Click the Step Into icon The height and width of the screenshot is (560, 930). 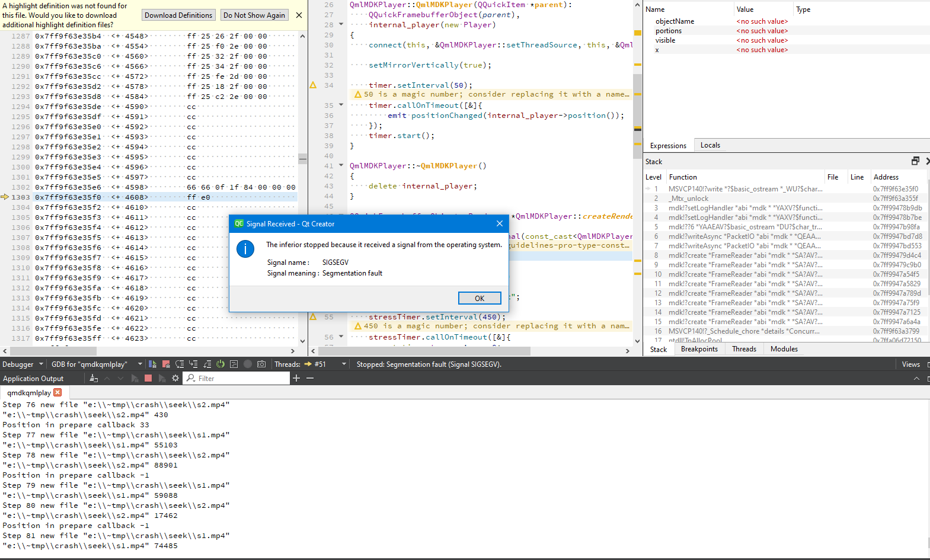click(x=193, y=364)
